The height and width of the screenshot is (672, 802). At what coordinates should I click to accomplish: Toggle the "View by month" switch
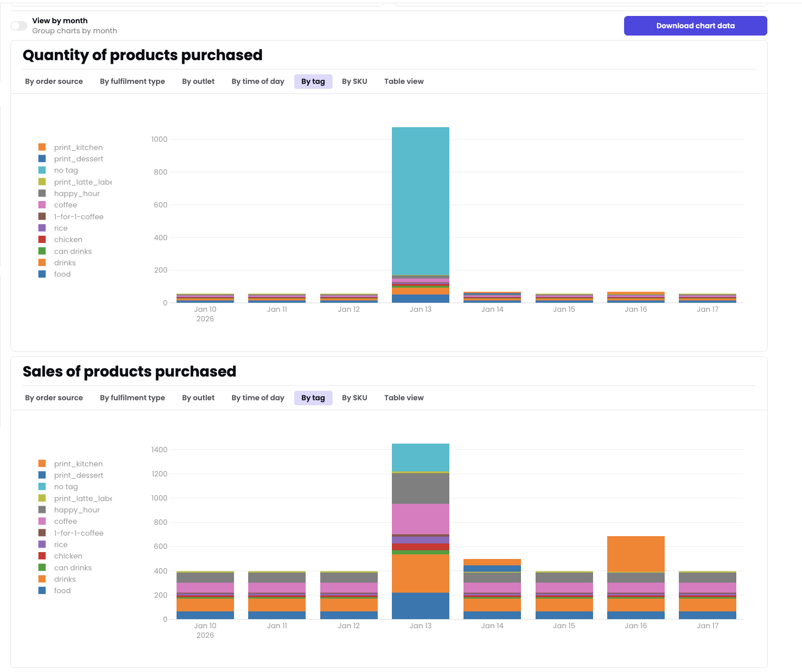pyautogui.click(x=19, y=26)
